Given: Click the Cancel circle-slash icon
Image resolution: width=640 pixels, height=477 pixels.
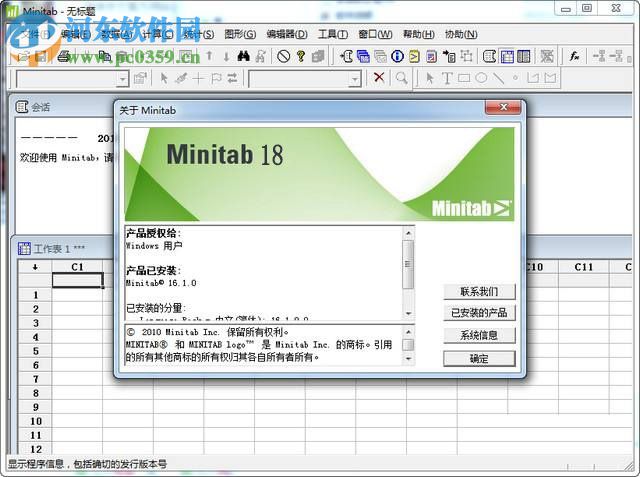Looking at the screenshot, I should (x=283, y=56).
